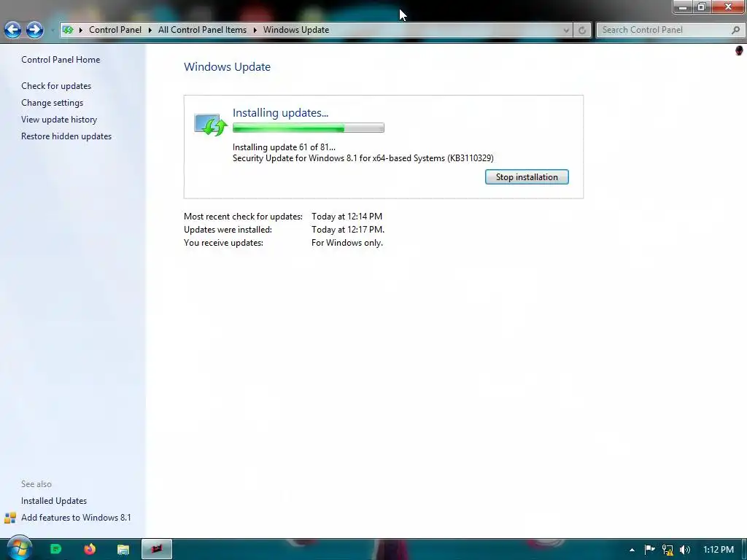The image size is (747, 560).
Task: Launch Firefox from the taskbar
Action: [90, 549]
